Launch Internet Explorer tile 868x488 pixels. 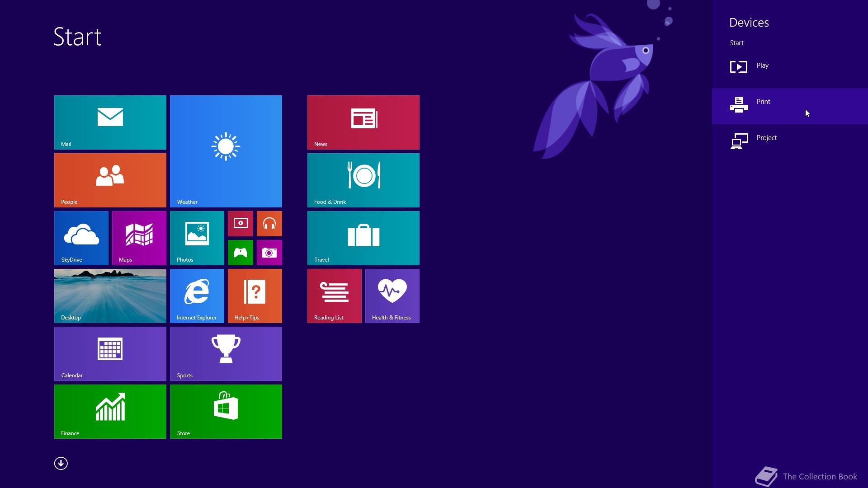[x=197, y=296]
